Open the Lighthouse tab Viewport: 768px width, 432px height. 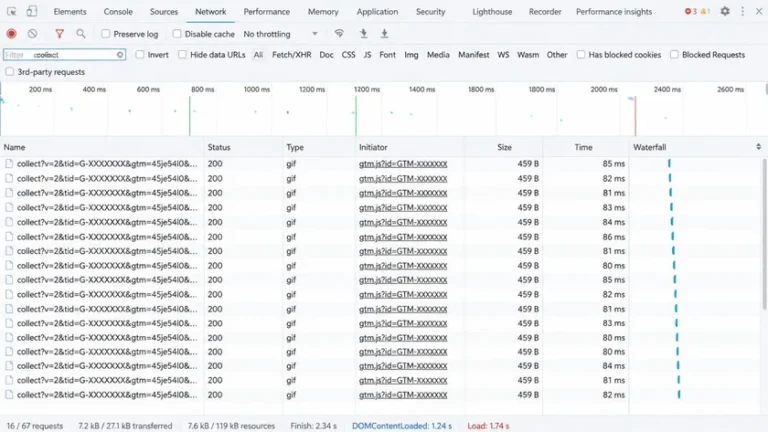point(492,11)
